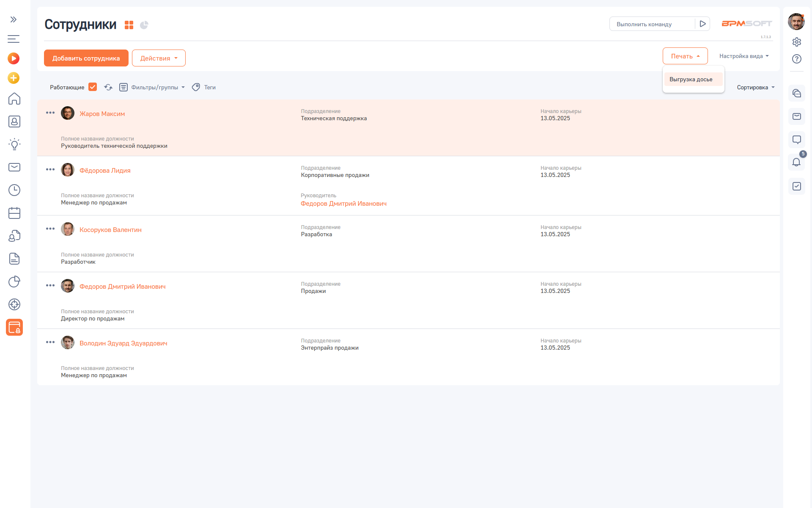Switch to tile list view icon
The height and width of the screenshot is (508, 812).
point(129,25)
